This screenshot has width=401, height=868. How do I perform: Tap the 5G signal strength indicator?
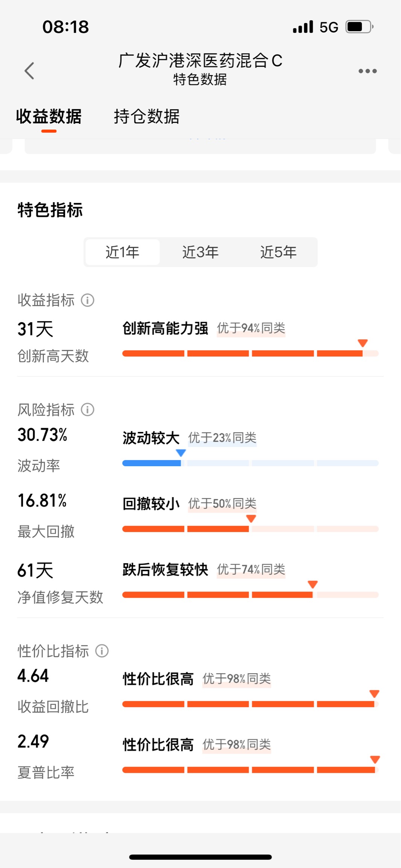click(x=316, y=27)
